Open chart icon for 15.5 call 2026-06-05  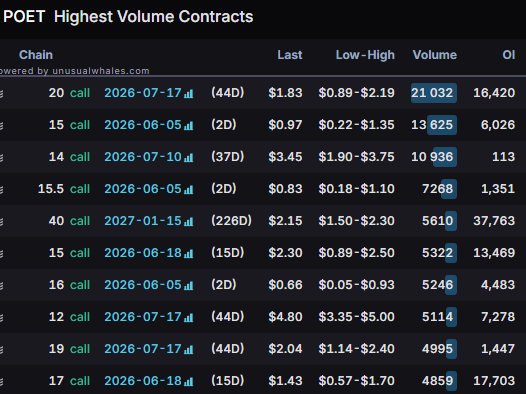coord(189,190)
